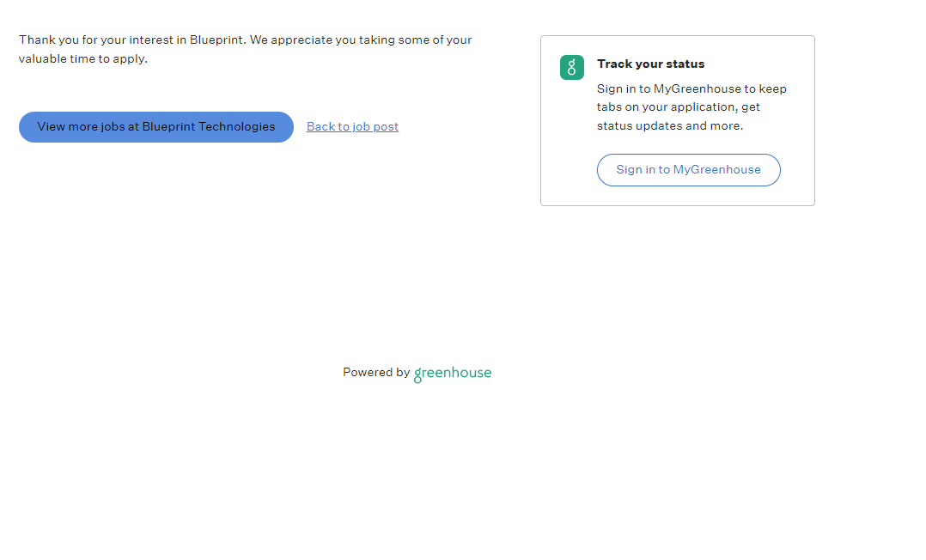Click "Sign in to MyGreenhouse to keep" description line

(x=691, y=89)
